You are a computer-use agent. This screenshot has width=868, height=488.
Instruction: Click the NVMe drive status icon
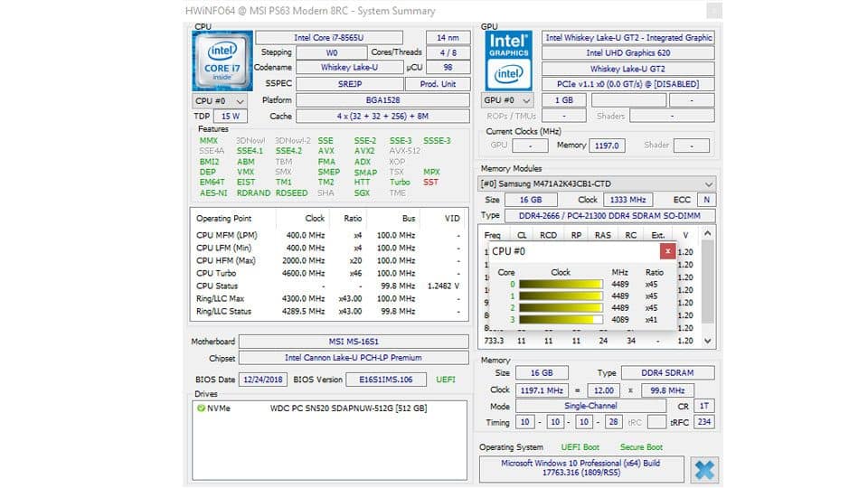[x=201, y=408]
